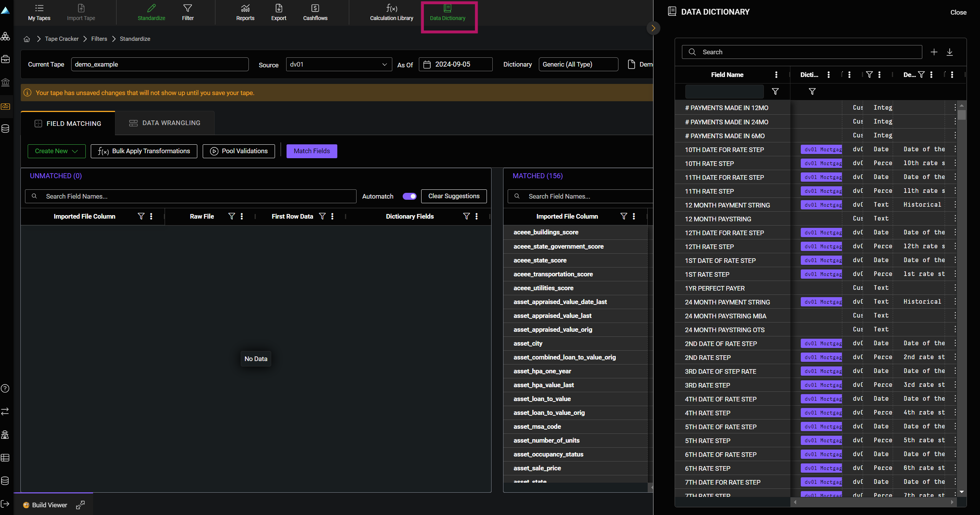Click the home icon in breadcrumb
Viewport: 980px width, 515px height.
pyautogui.click(x=27, y=39)
